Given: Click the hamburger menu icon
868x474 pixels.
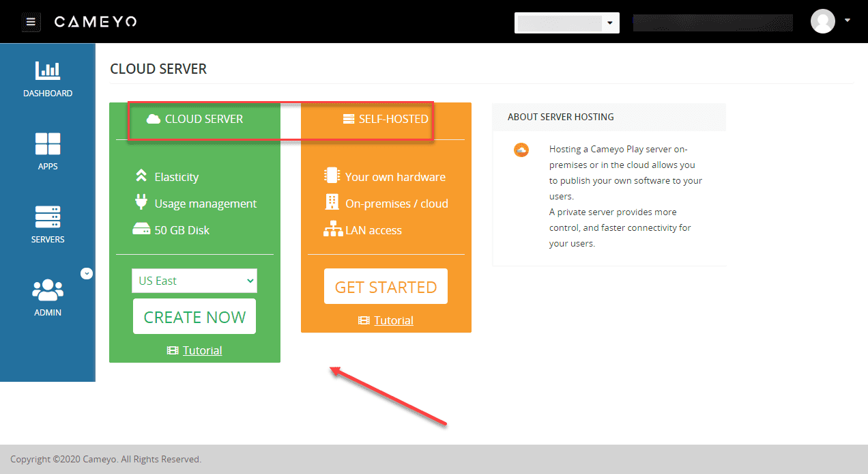Looking at the screenshot, I should point(31,21).
